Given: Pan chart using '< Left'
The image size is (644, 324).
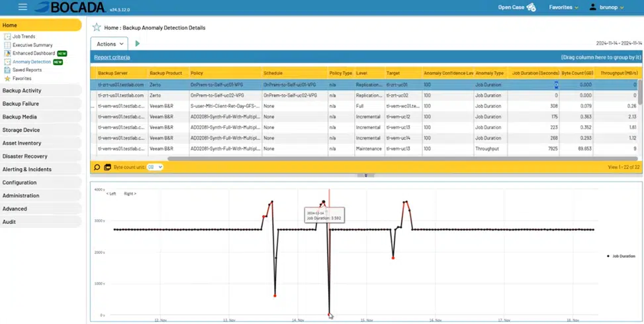Looking at the screenshot, I should [111, 193].
